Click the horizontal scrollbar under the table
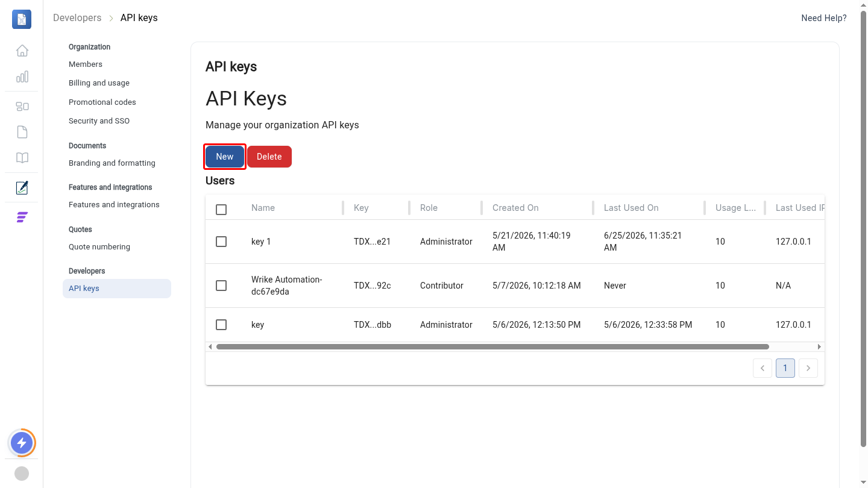Screen dimensions: 868x488 coord(492,347)
